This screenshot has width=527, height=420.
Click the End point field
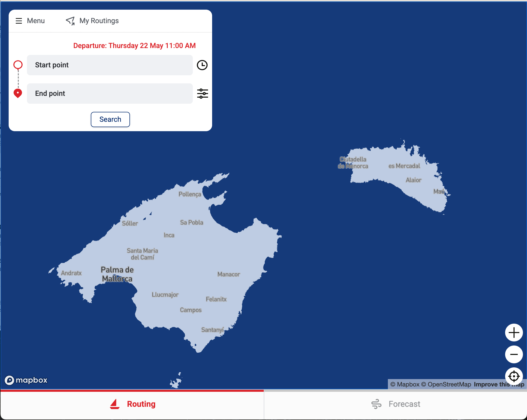(110, 94)
